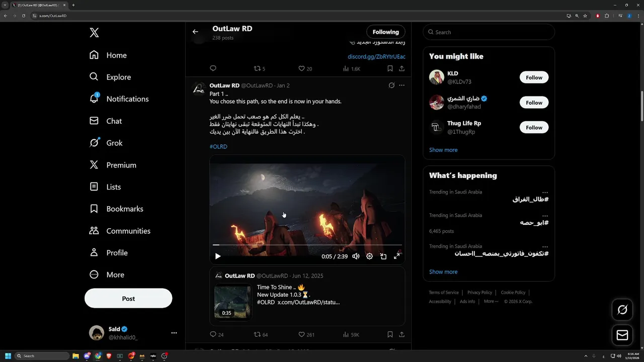Play the Part 1 video
Image resolution: width=644 pixels, height=362 pixels.
pos(218,256)
